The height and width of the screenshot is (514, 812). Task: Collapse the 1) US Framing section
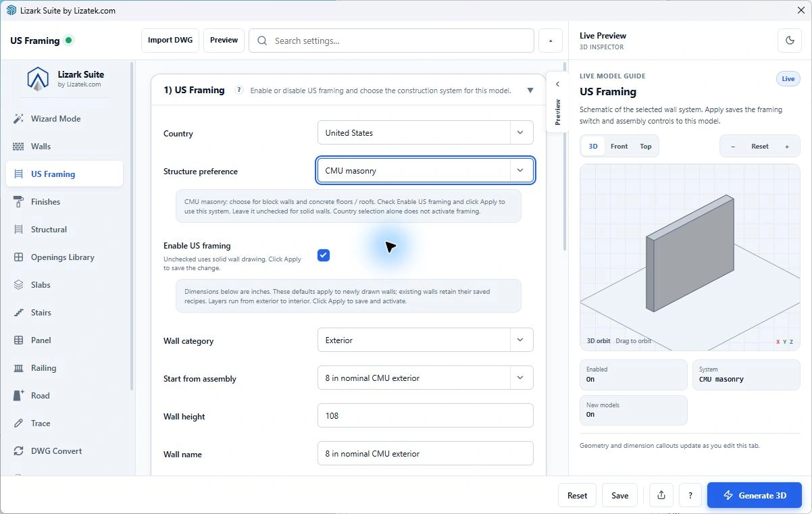click(530, 91)
